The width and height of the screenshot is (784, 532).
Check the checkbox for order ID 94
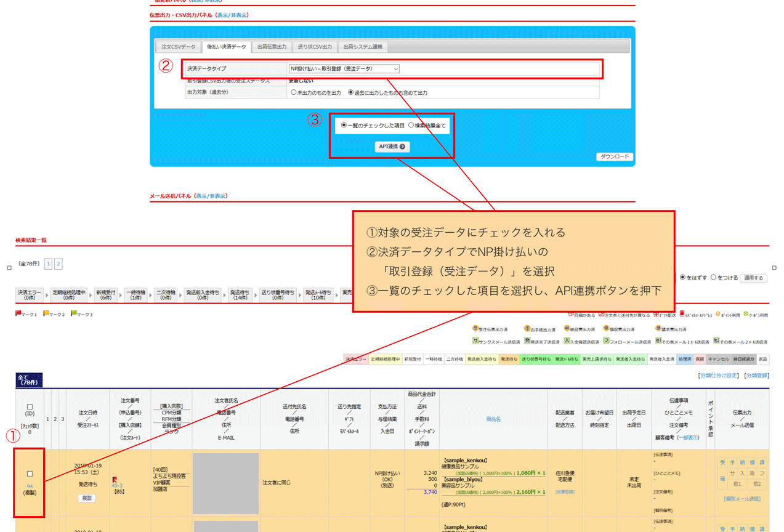click(30, 474)
